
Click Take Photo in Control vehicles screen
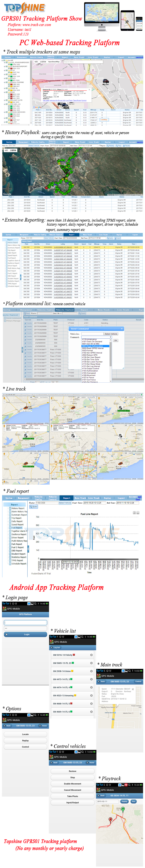click(x=72, y=796)
